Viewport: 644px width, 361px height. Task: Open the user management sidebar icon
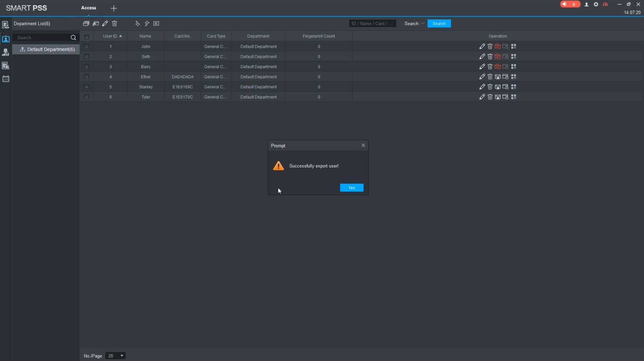pos(6,39)
